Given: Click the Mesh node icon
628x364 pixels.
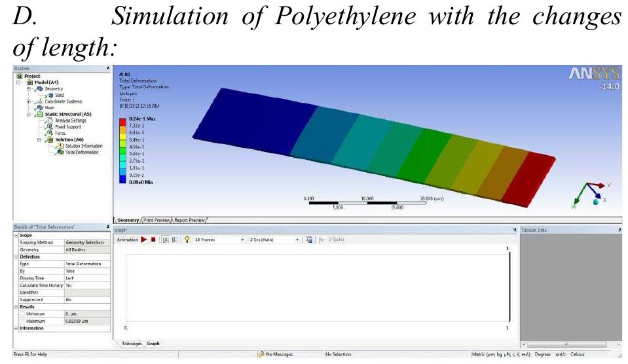Looking at the screenshot, I should coord(40,108).
